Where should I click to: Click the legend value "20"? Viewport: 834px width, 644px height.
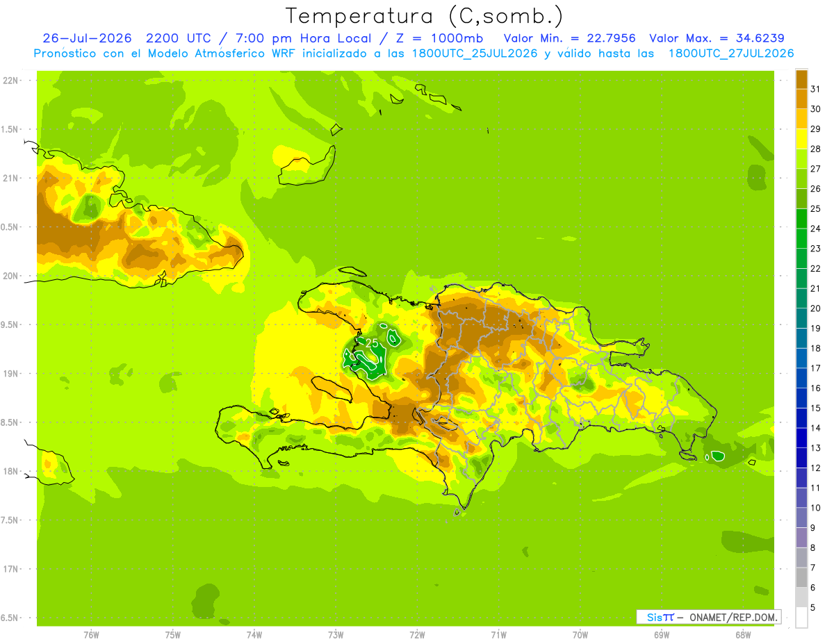[x=815, y=308]
